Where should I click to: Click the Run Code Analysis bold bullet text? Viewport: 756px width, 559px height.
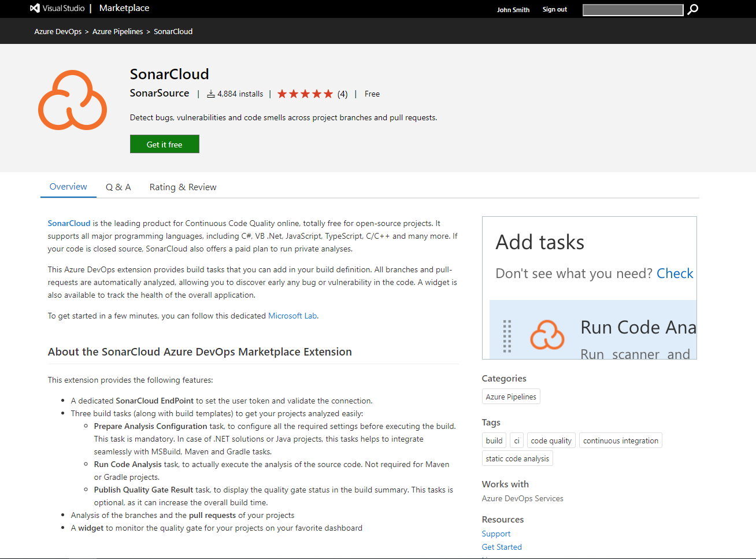coord(128,464)
